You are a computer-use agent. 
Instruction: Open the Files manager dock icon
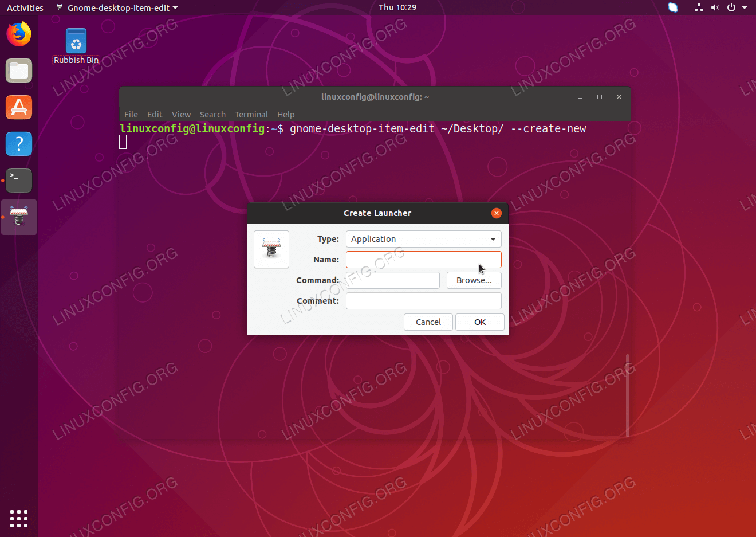pyautogui.click(x=19, y=70)
